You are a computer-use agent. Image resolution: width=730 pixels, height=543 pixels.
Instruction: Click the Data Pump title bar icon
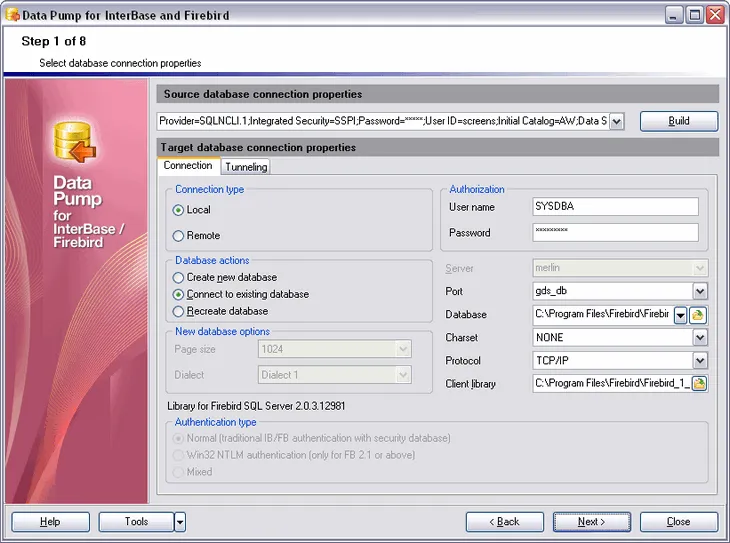pos(13,15)
